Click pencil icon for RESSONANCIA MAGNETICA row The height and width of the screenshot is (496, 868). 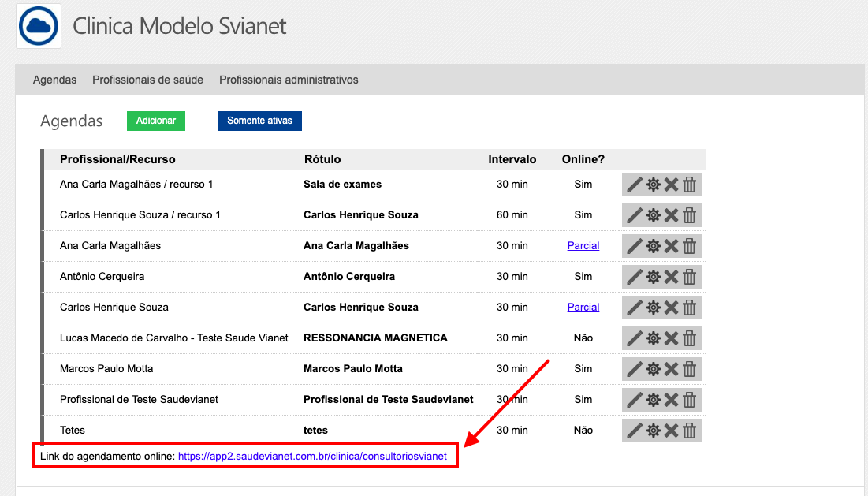(x=634, y=338)
